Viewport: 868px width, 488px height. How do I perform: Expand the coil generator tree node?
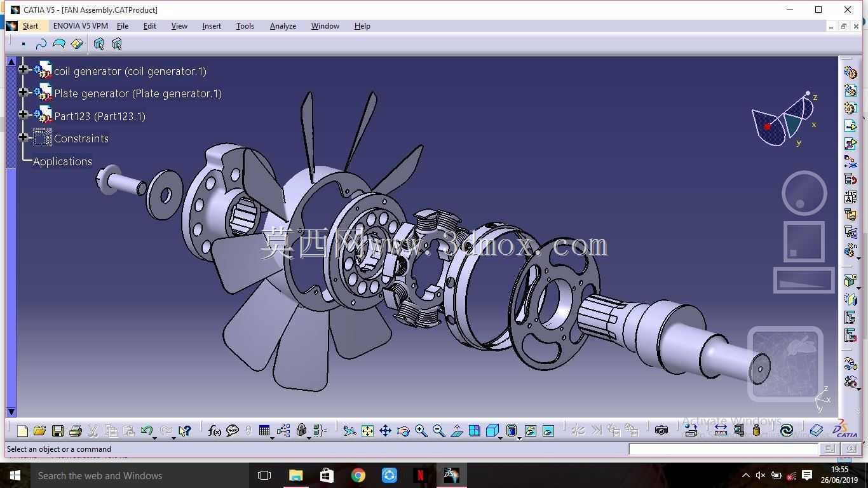click(x=24, y=69)
